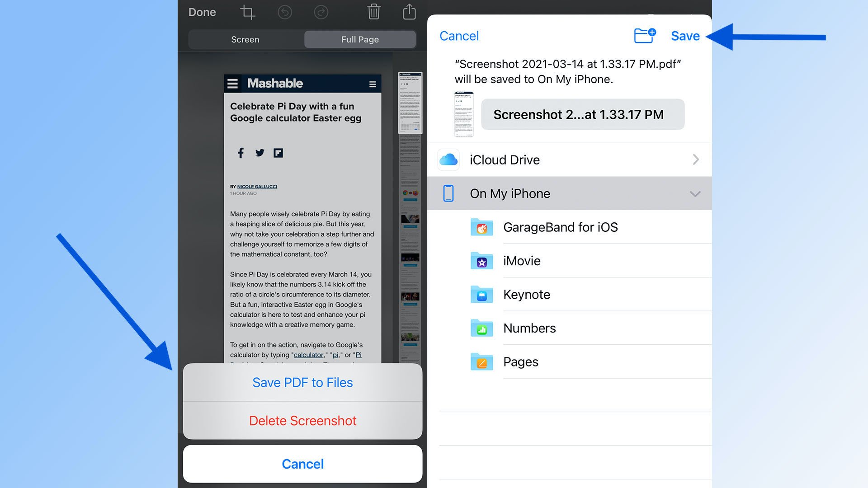The image size is (868, 488).
Task: Switch to Screen tab
Action: click(245, 39)
